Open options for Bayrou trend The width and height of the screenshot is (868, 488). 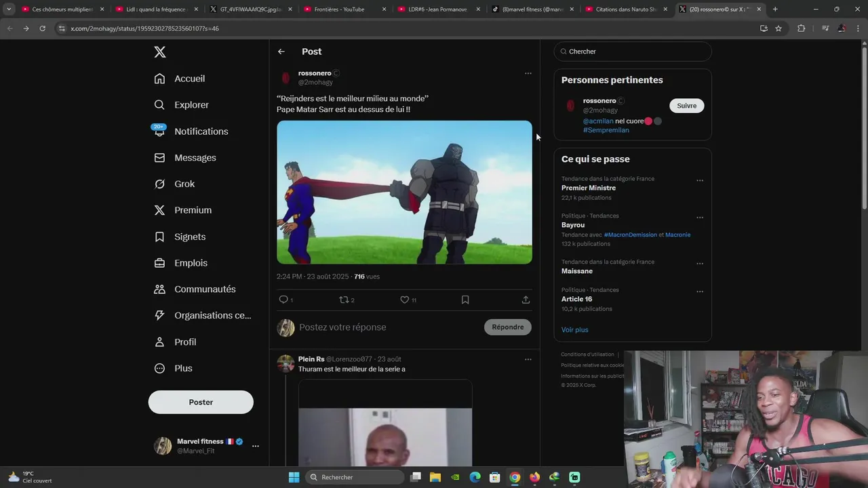(x=700, y=218)
